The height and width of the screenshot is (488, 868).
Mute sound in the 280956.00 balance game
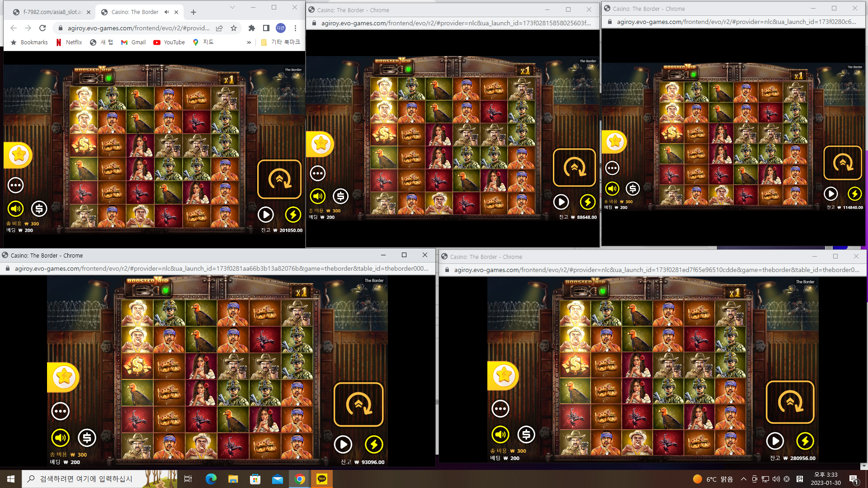[x=500, y=435]
